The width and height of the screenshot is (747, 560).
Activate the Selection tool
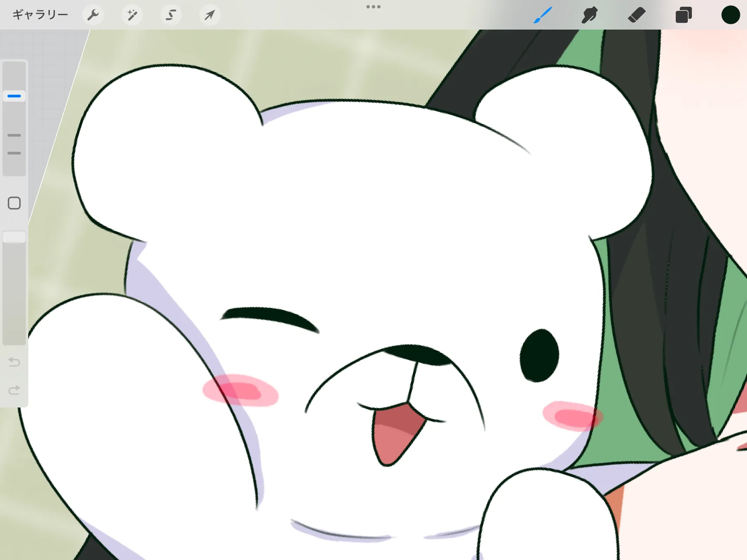(x=171, y=15)
